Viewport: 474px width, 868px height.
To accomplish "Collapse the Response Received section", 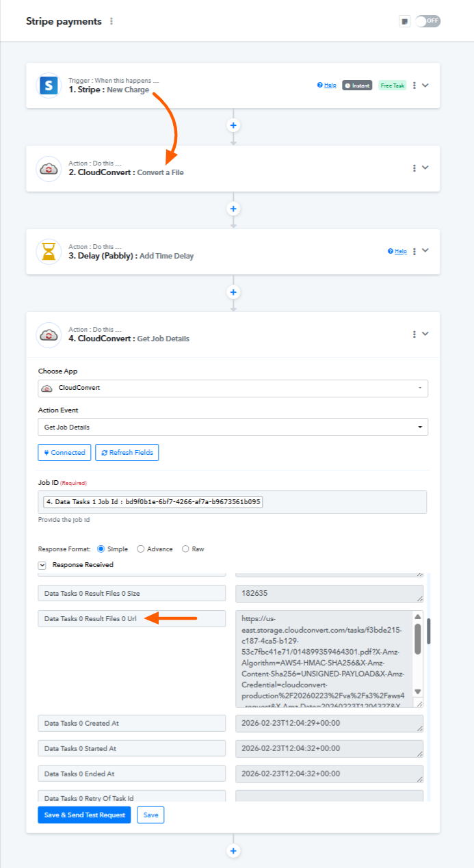I will [42, 565].
